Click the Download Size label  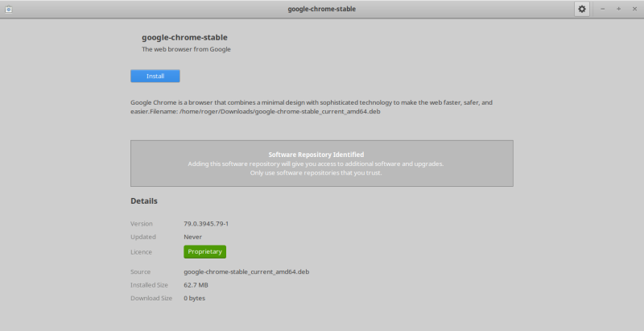[151, 298]
